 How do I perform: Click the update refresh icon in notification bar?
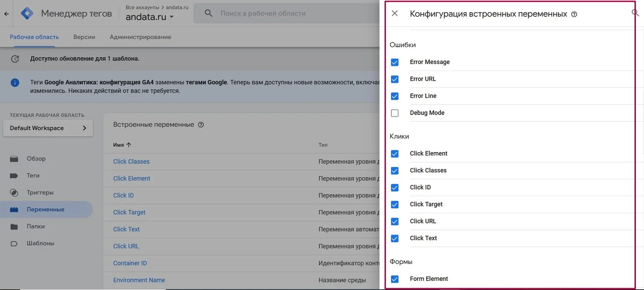(15, 59)
